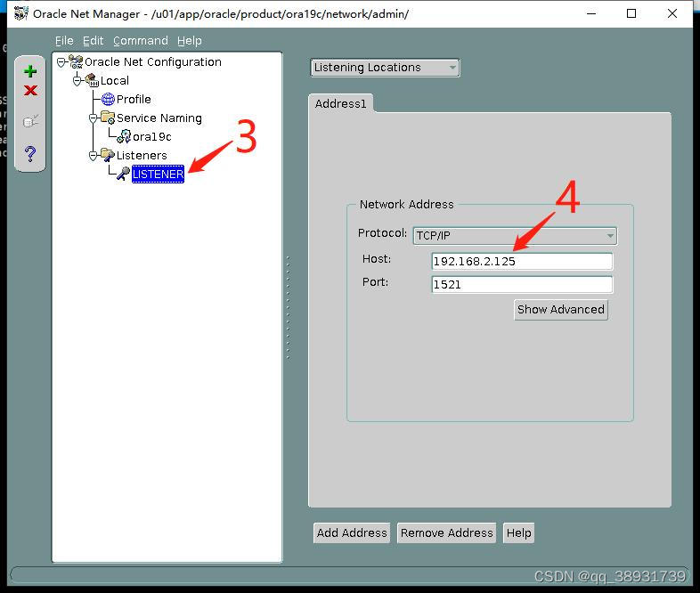
Task: Select the Profile tree item
Action: click(x=134, y=99)
